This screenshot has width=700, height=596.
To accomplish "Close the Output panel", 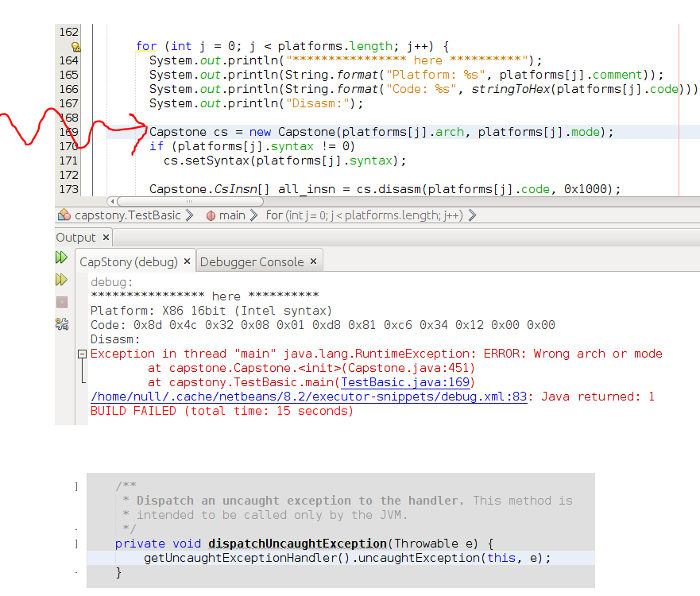I will click(x=106, y=237).
